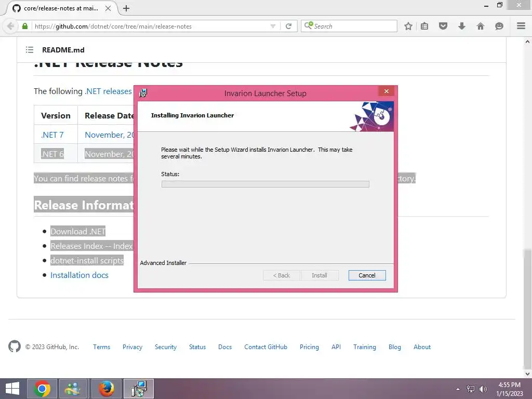The height and width of the screenshot is (399, 532).
Task: Open the Security footer link
Action: click(166, 347)
